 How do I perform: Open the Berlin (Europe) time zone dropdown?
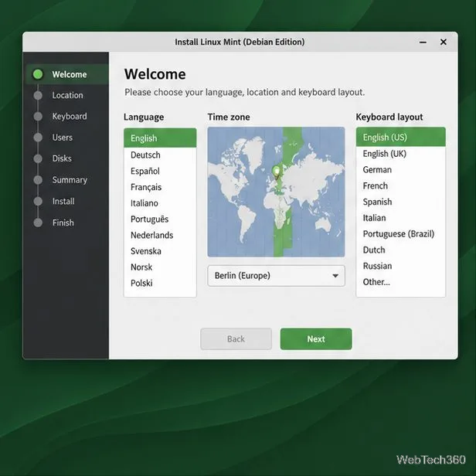click(276, 276)
